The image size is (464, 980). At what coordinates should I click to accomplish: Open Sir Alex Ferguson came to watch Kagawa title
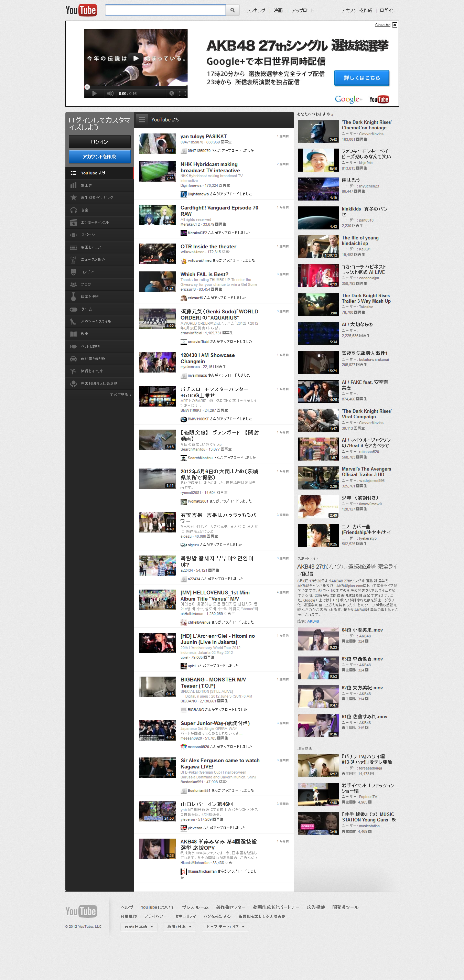(220, 764)
